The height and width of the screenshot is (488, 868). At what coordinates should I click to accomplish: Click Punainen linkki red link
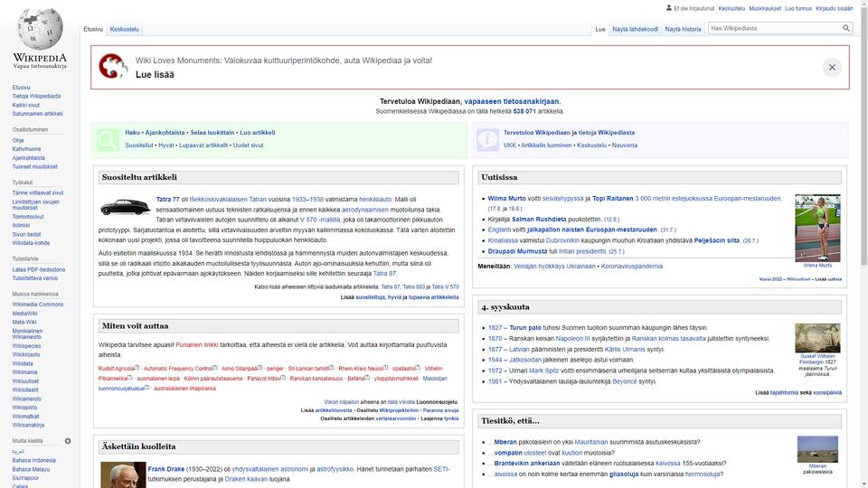point(196,344)
